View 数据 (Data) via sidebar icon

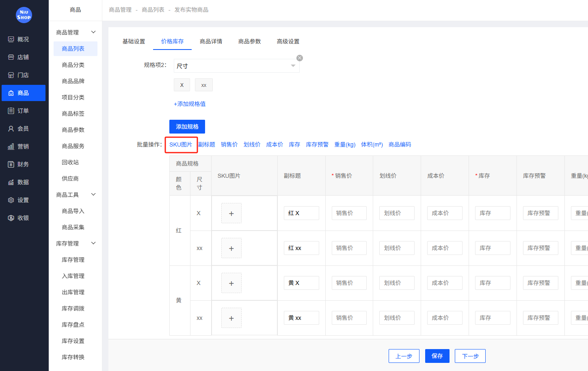coord(24,182)
